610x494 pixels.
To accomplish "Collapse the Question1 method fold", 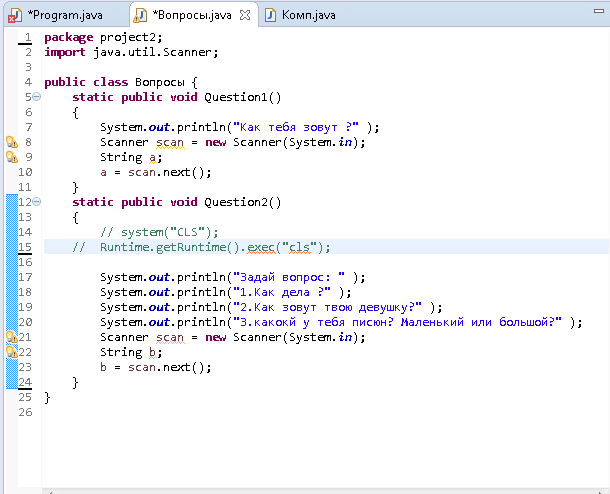I will (x=37, y=96).
